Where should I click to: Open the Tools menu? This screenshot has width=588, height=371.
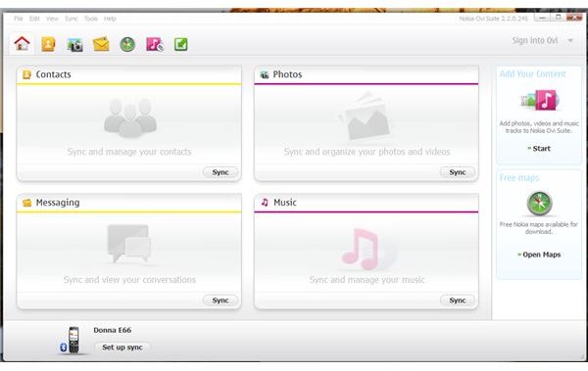[91, 19]
